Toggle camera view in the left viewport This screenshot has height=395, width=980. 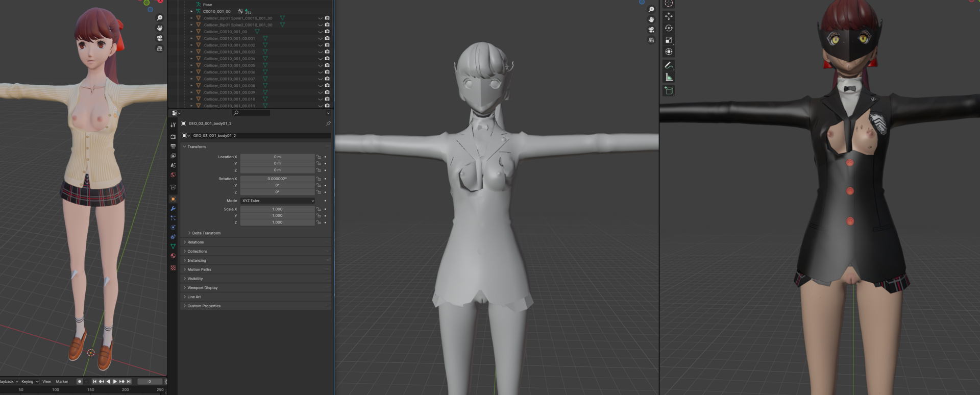(x=160, y=38)
